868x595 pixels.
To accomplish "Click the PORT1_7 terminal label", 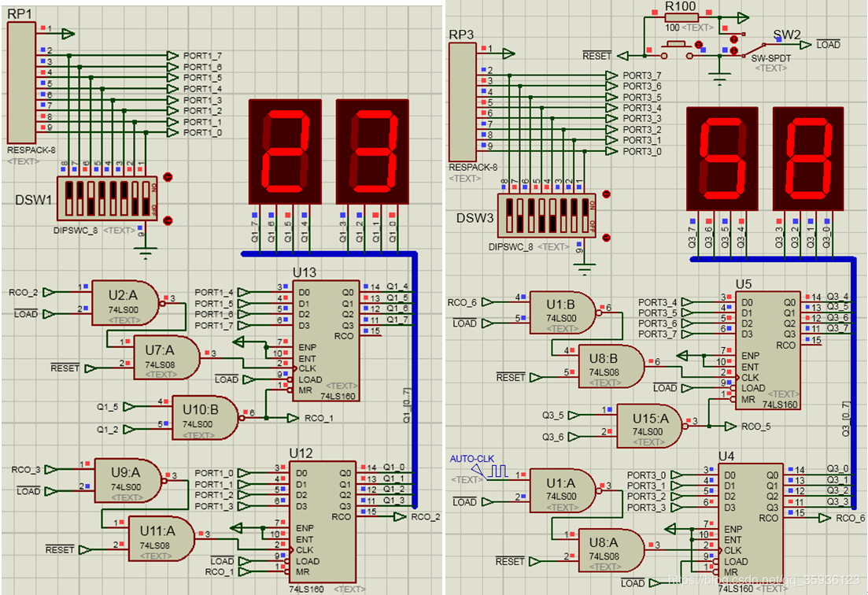I will point(202,56).
